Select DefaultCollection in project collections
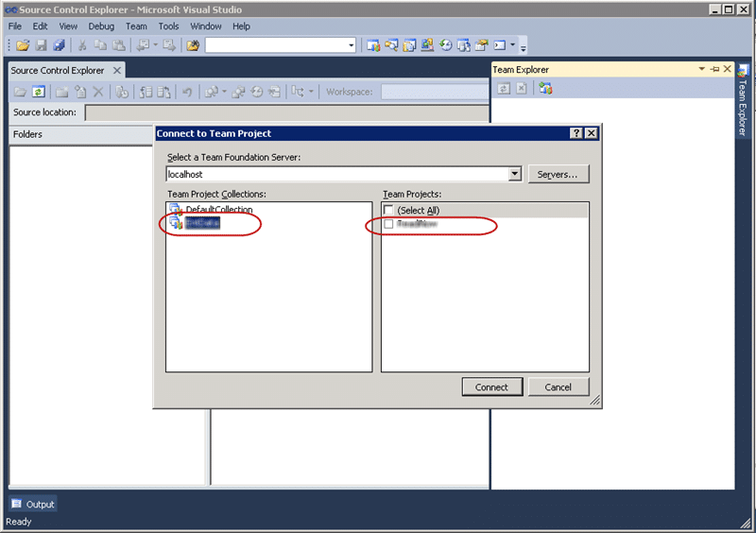Viewport: 756px width, 533px height. pos(219,210)
